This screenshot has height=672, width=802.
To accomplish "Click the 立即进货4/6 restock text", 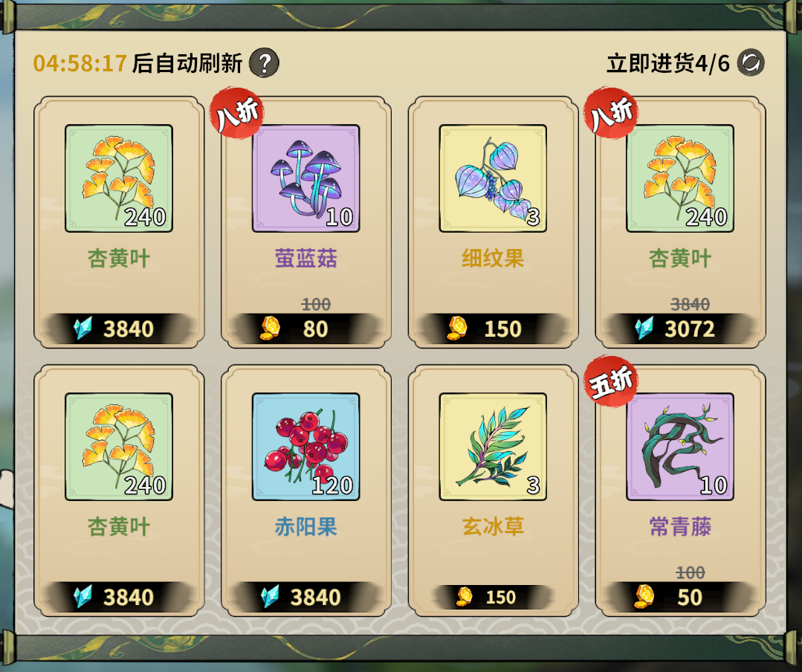I will [x=668, y=63].
